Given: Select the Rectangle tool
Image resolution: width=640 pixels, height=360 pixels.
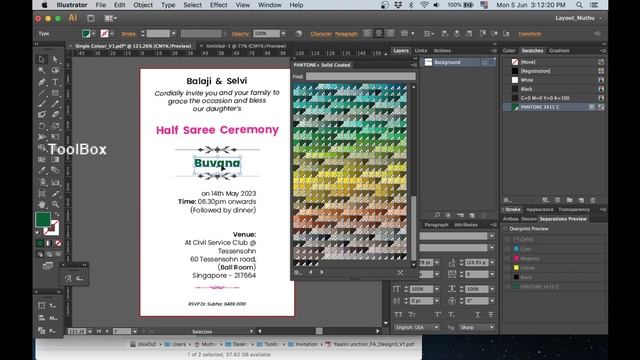Looking at the screenshot, I should pos(55,93).
